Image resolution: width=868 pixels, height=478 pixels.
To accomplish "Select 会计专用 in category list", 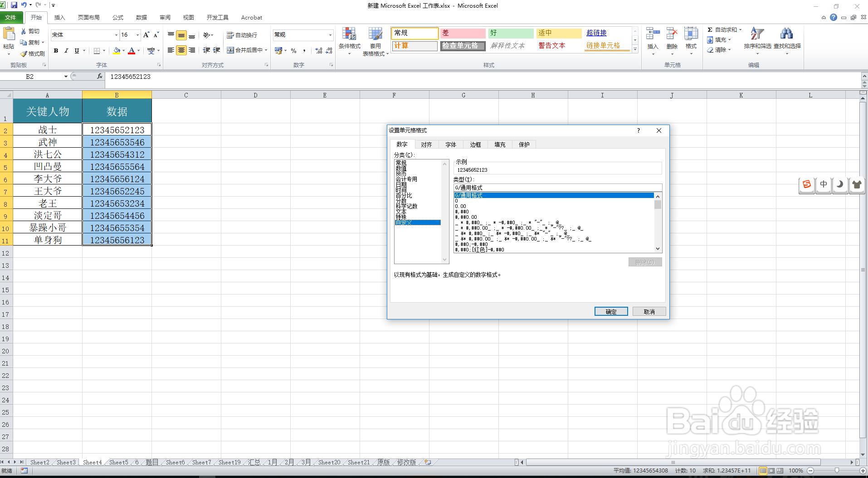I will tap(406, 179).
